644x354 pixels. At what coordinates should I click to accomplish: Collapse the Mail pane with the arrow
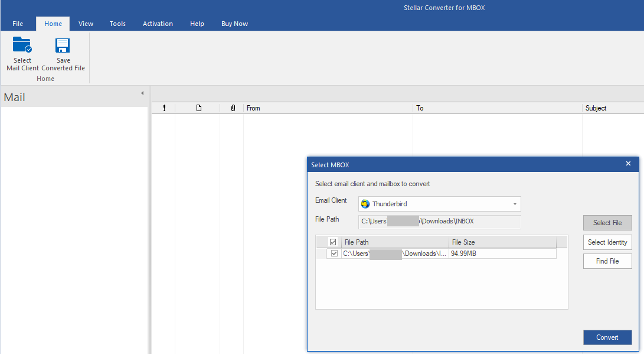[142, 93]
